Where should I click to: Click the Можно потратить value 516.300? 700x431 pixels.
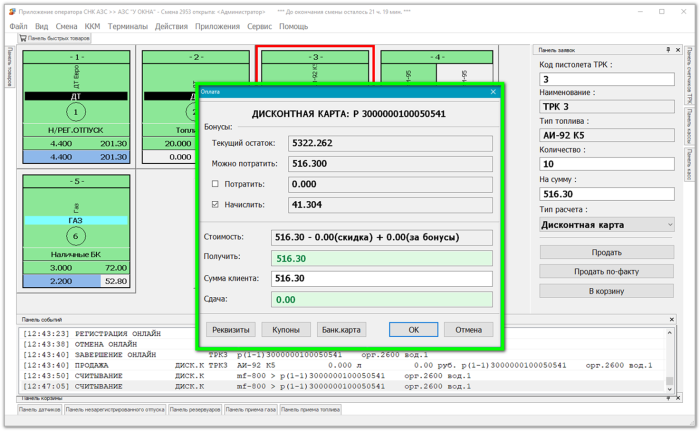coord(390,163)
